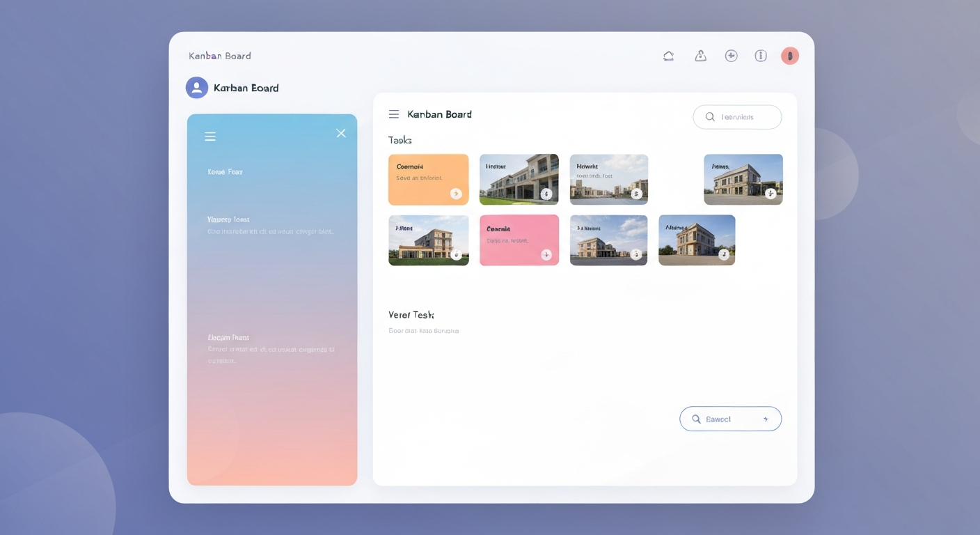980x535 pixels.
Task: Click the arrow button on the orange card
Action: click(456, 194)
